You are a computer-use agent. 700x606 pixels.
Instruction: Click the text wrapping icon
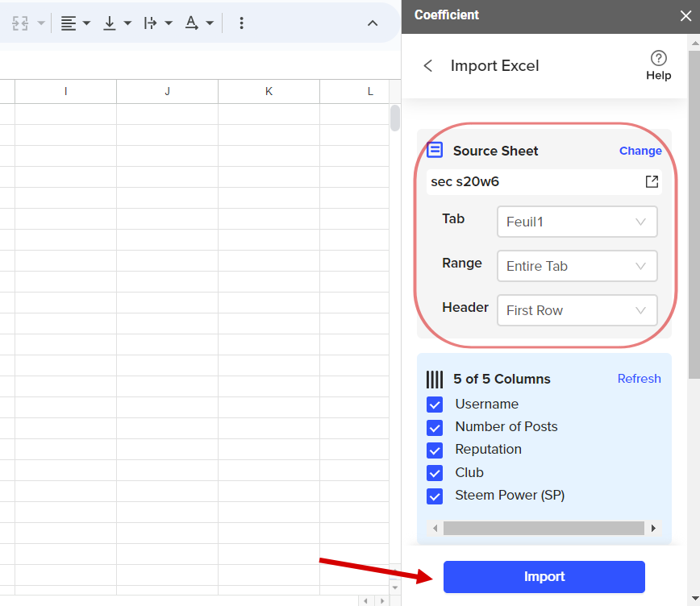(x=151, y=23)
